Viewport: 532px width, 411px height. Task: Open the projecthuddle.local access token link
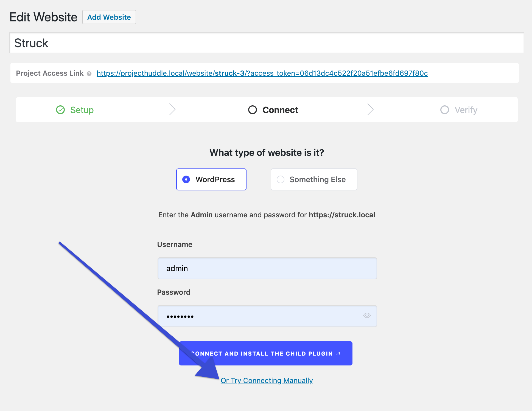click(x=262, y=73)
